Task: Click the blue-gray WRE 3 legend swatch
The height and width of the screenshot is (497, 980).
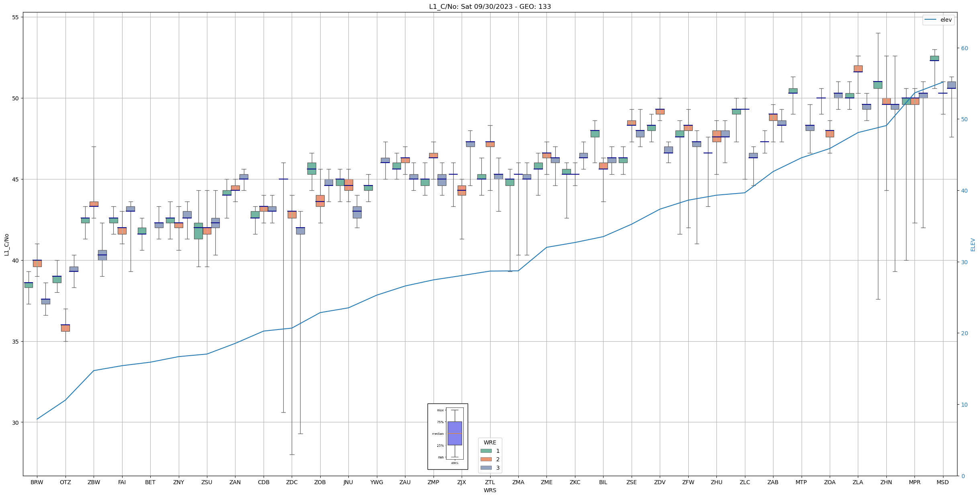Action: 486,468
